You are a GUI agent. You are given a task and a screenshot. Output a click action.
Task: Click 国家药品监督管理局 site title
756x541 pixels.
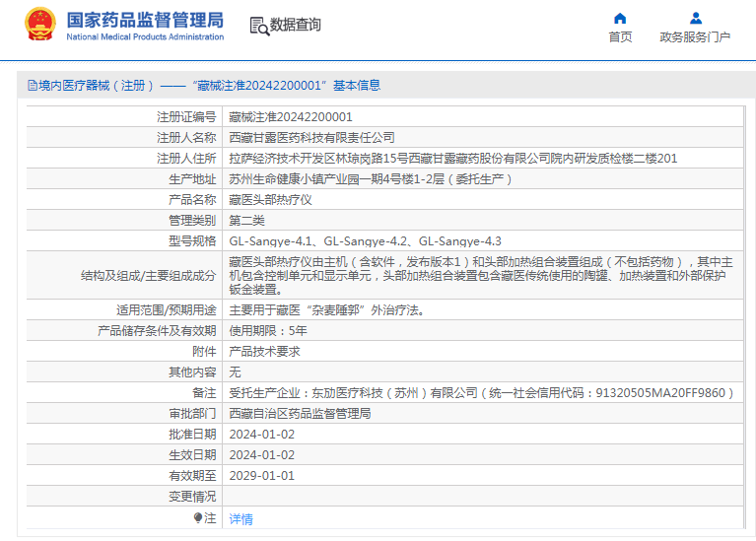145,21
